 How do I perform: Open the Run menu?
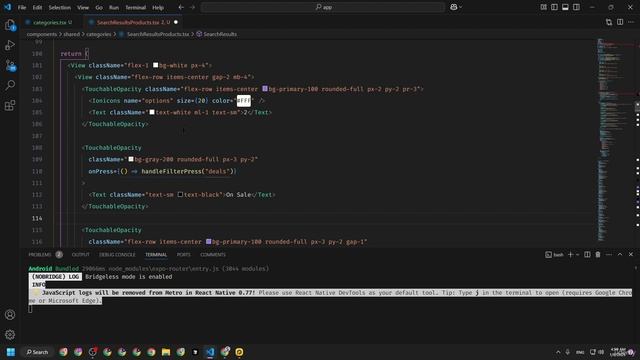(x=114, y=7)
